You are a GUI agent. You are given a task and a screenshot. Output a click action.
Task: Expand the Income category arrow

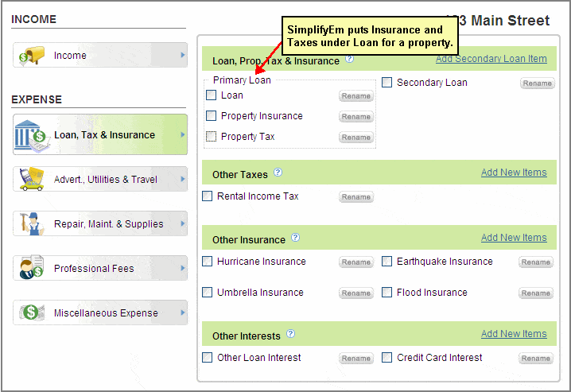(182, 56)
